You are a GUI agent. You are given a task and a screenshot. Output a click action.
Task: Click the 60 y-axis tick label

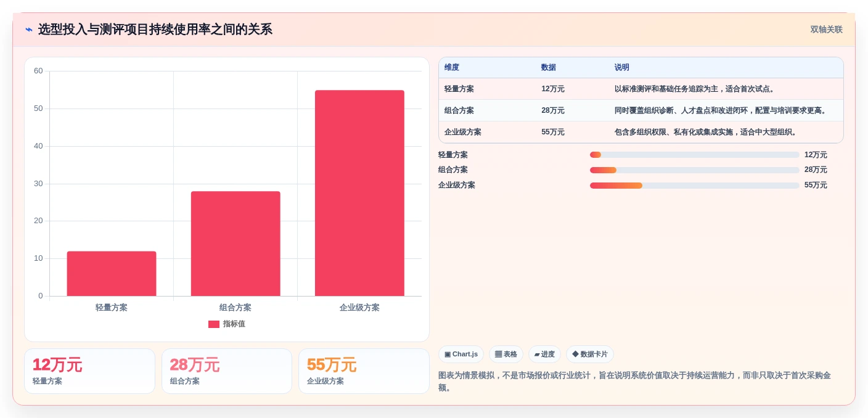coord(38,71)
